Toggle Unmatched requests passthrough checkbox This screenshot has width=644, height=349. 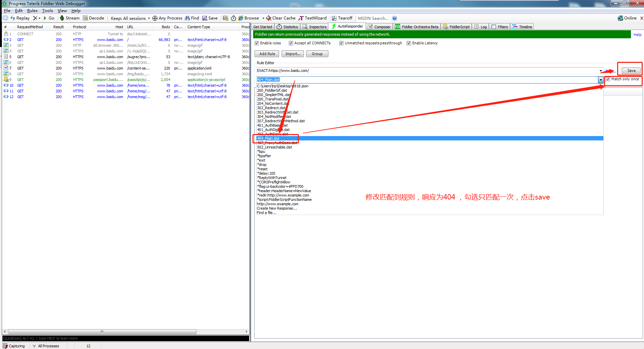[x=341, y=43]
